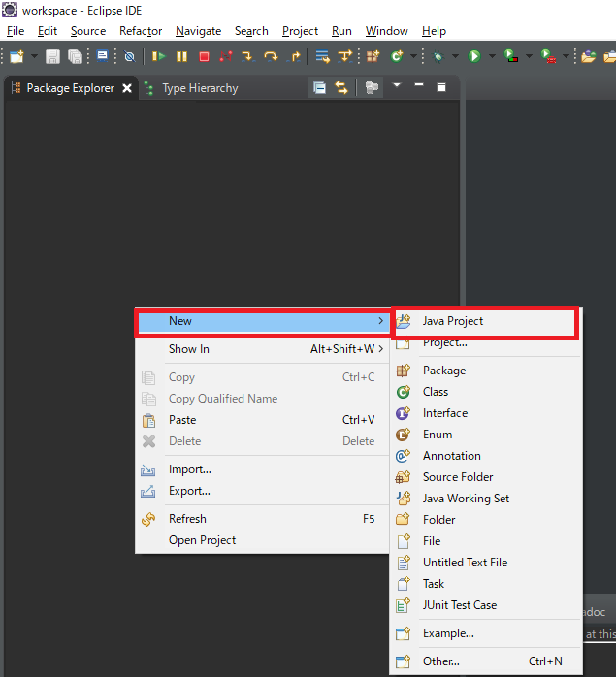
Task: Click the Disconnect debug icon
Action: pyautogui.click(x=226, y=56)
